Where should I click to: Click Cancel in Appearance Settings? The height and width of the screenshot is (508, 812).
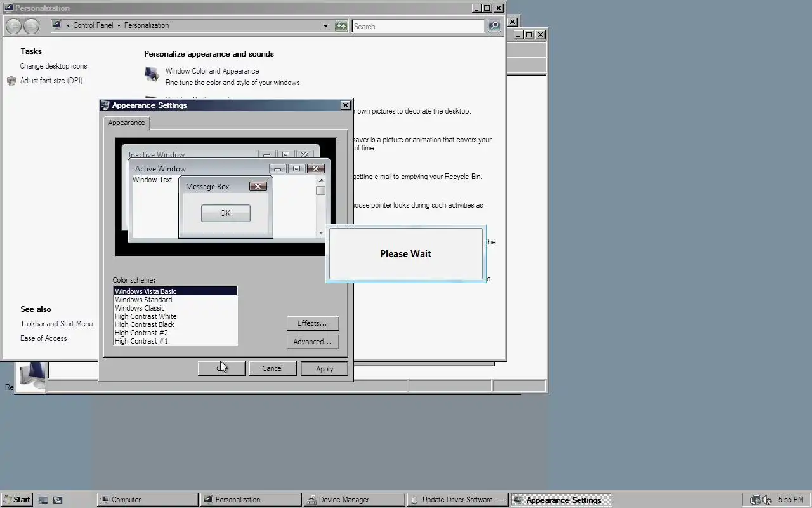(272, 368)
